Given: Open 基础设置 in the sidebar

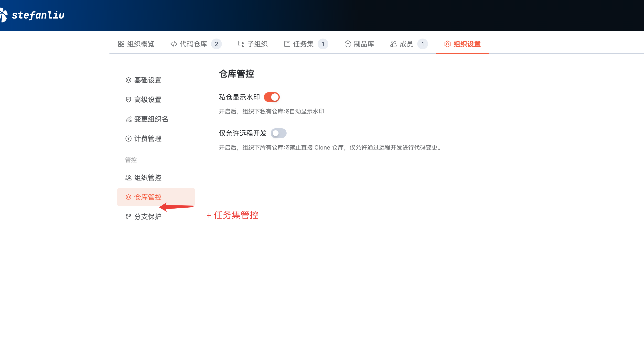Looking at the screenshot, I should 148,80.
